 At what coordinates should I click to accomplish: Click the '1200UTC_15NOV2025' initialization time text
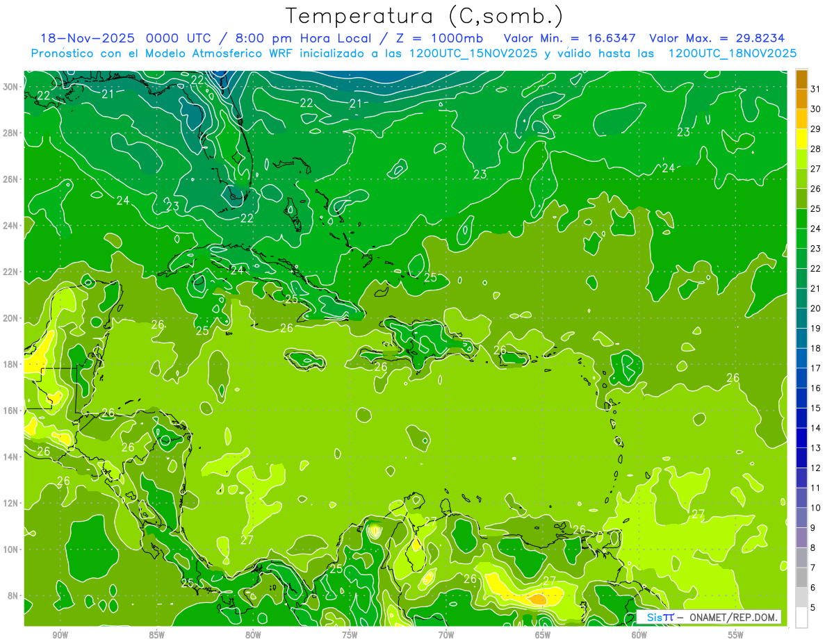(x=473, y=53)
